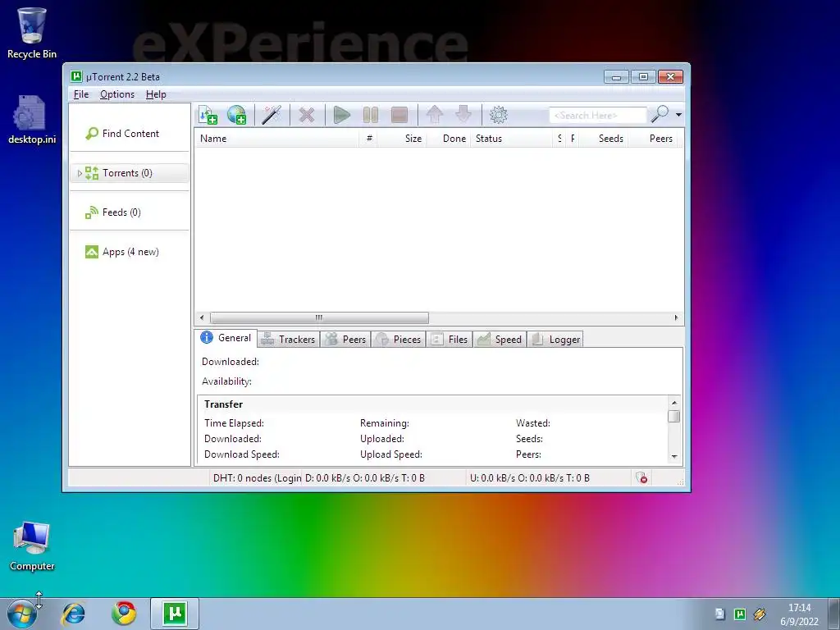This screenshot has width=840, height=630.
Task: Sort by the Size column header
Action: coord(402,138)
